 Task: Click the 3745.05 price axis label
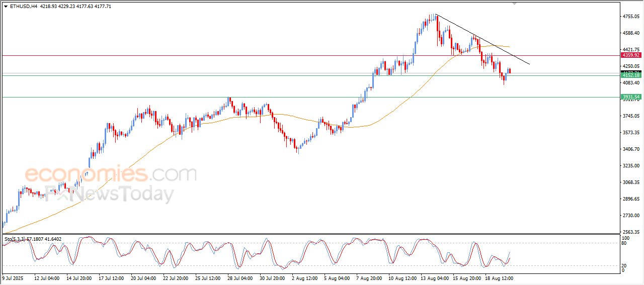pyautogui.click(x=632, y=116)
